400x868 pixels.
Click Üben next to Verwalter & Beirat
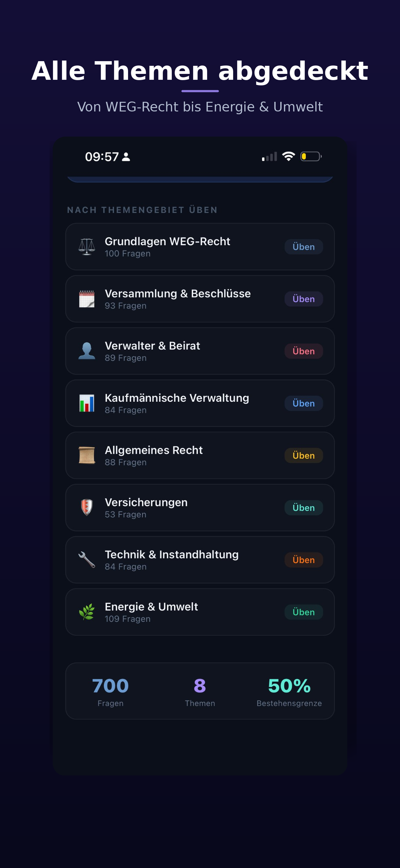pos(303,351)
